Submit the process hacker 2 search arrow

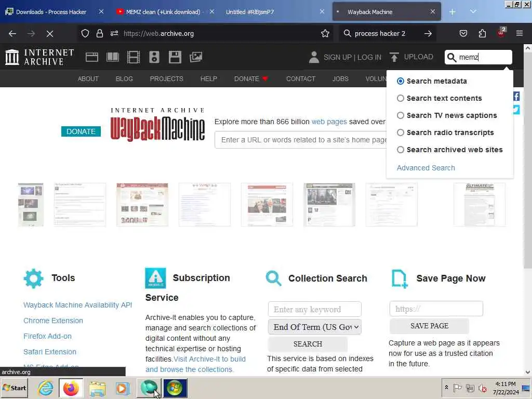click(x=428, y=34)
